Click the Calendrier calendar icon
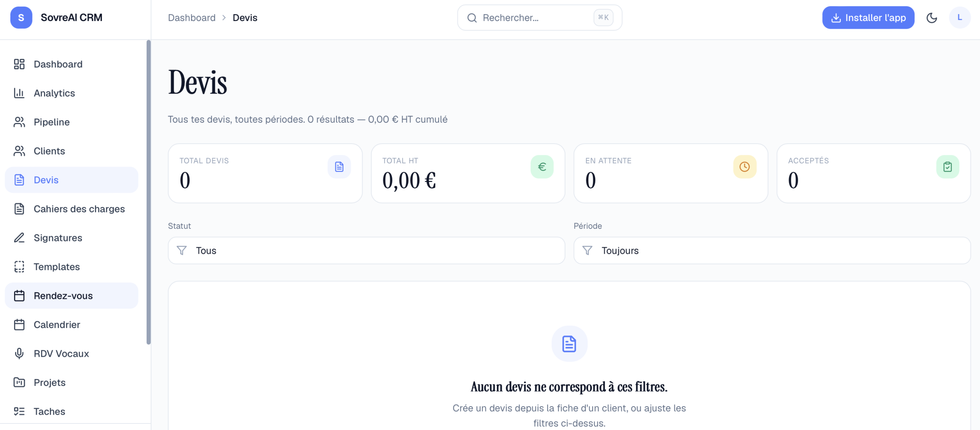 19,325
